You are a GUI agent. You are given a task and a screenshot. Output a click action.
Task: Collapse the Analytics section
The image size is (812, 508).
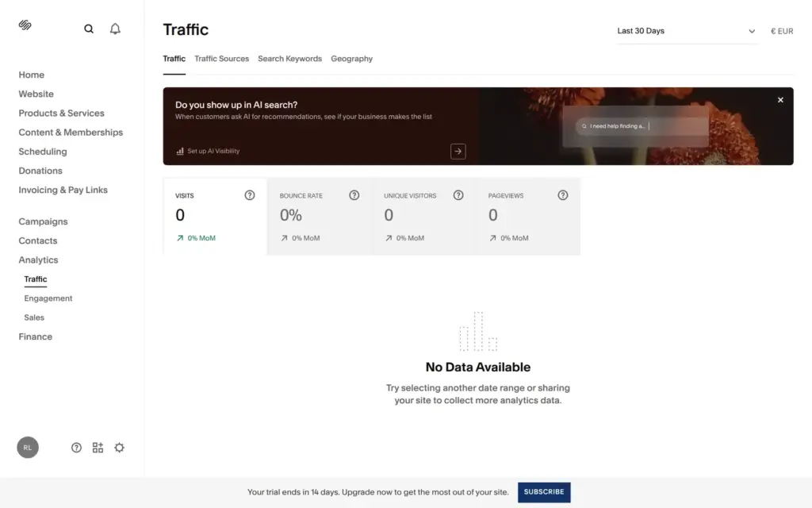coord(38,260)
